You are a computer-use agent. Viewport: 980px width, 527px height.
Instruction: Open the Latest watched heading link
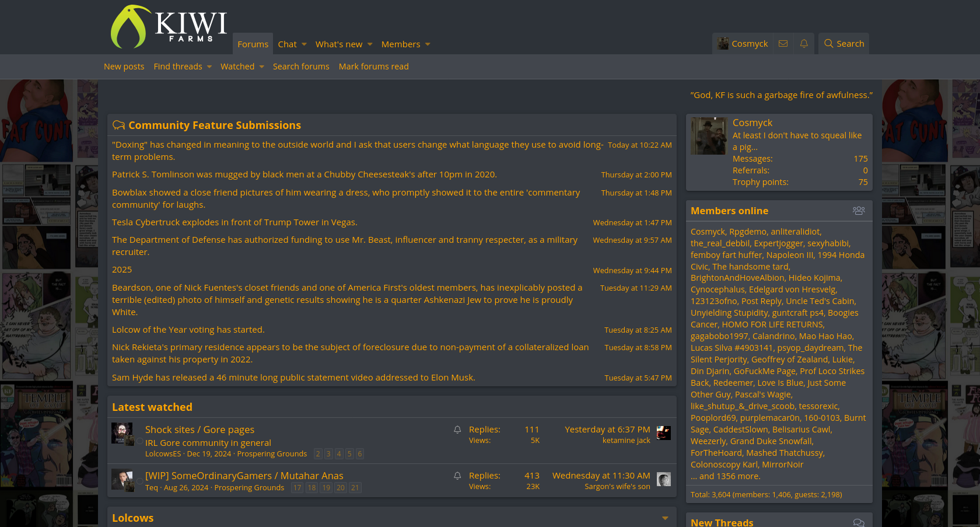[152, 407]
